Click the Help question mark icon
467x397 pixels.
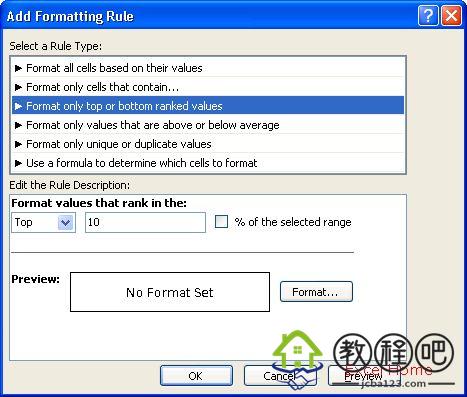pyautogui.click(x=428, y=15)
